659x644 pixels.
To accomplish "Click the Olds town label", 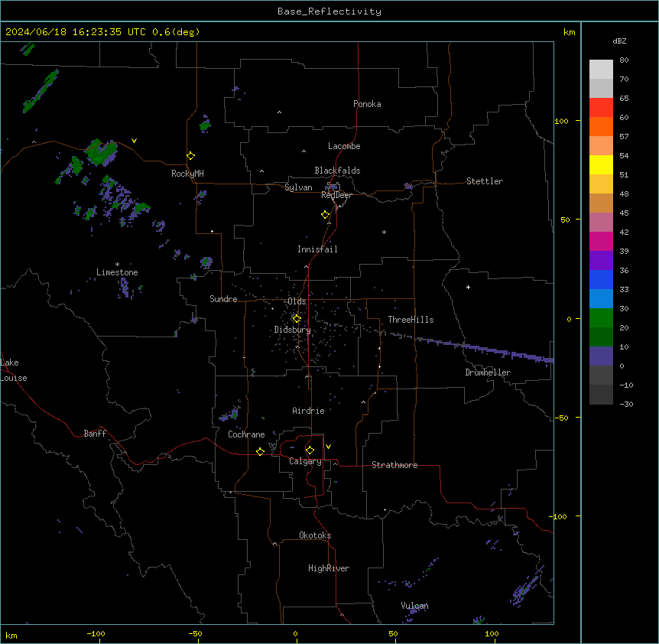I will 297,301.
